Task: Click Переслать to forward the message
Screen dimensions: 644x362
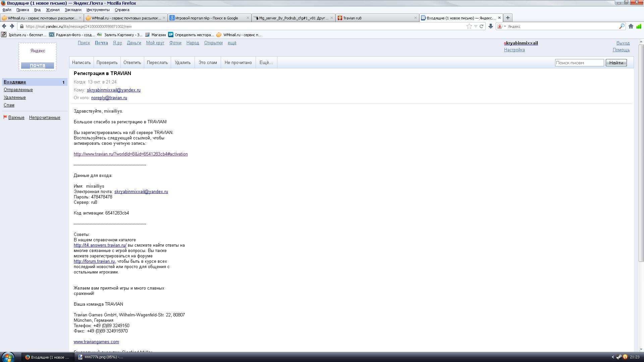Action: tap(157, 62)
